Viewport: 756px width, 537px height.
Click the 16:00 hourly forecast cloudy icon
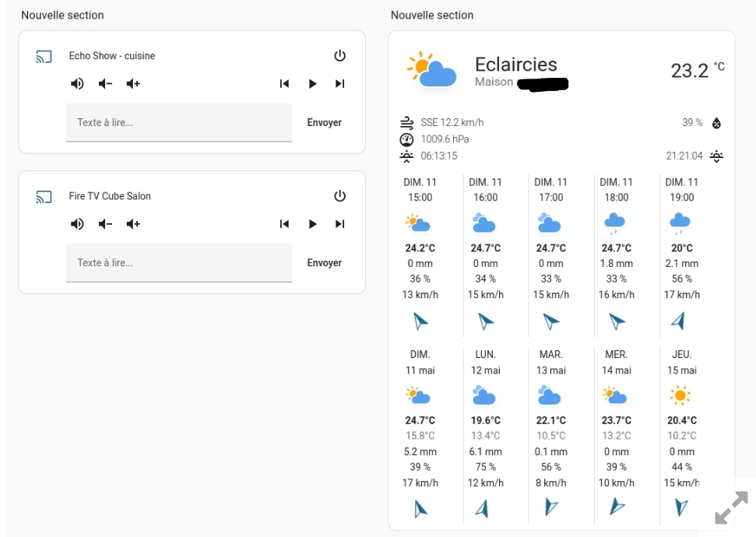tap(484, 223)
